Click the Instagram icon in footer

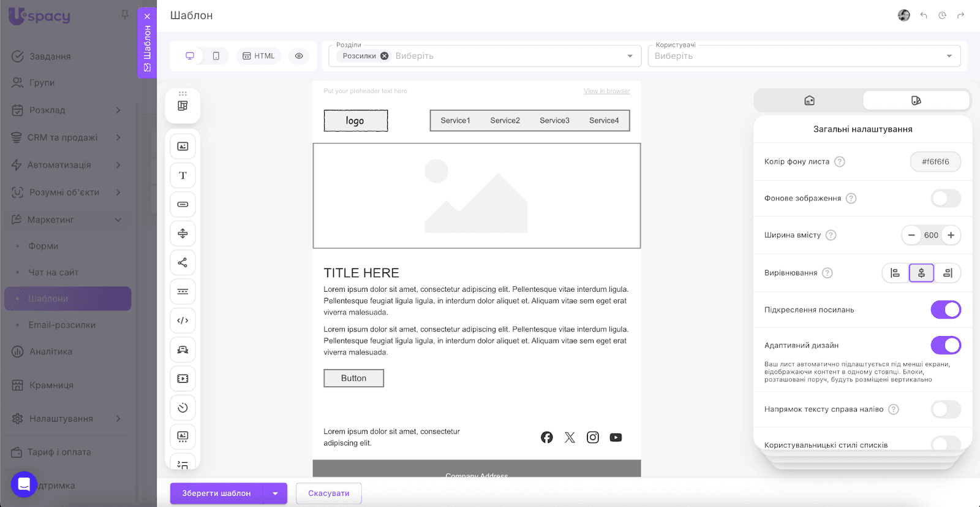pyautogui.click(x=593, y=437)
